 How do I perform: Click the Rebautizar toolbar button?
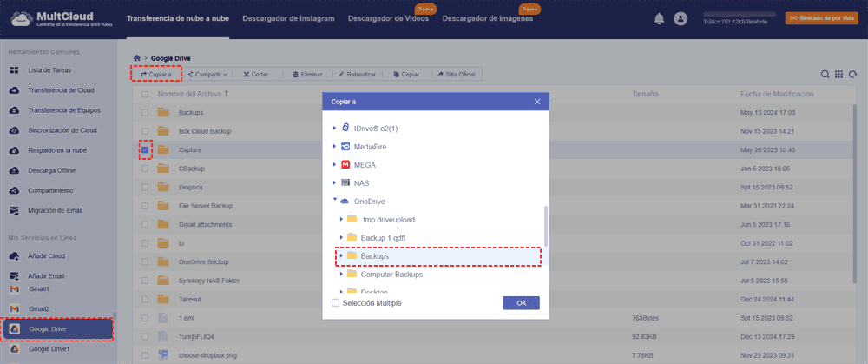(x=358, y=74)
